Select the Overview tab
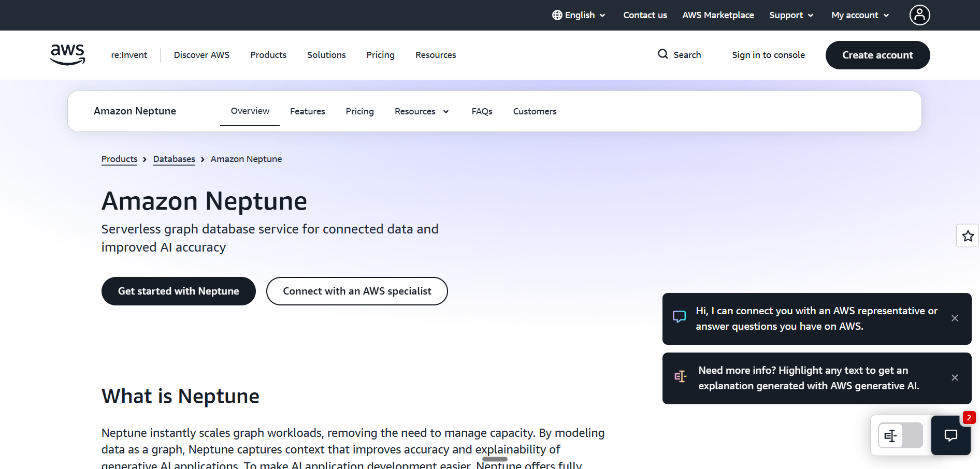This screenshot has width=980, height=469. (250, 111)
